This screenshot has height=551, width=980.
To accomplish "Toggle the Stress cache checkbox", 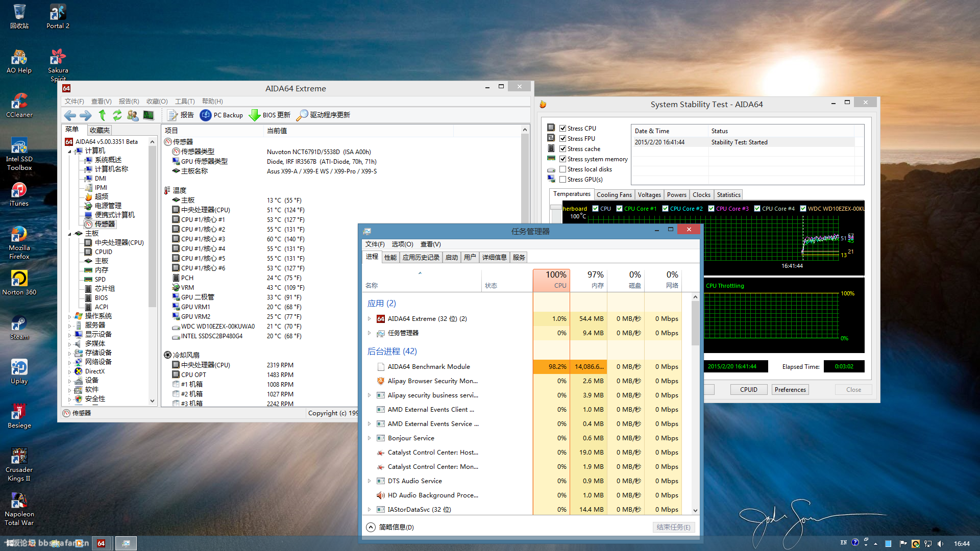I will tap(562, 149).
